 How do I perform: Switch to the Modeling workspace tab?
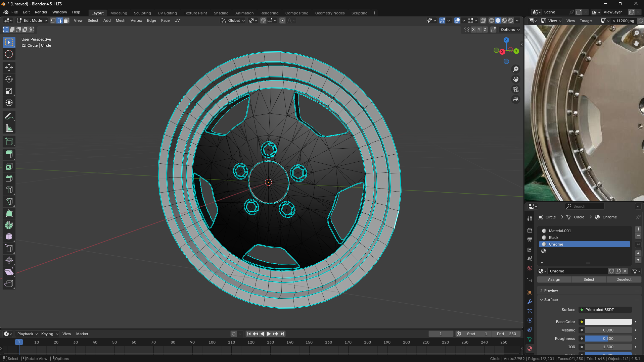119,13
